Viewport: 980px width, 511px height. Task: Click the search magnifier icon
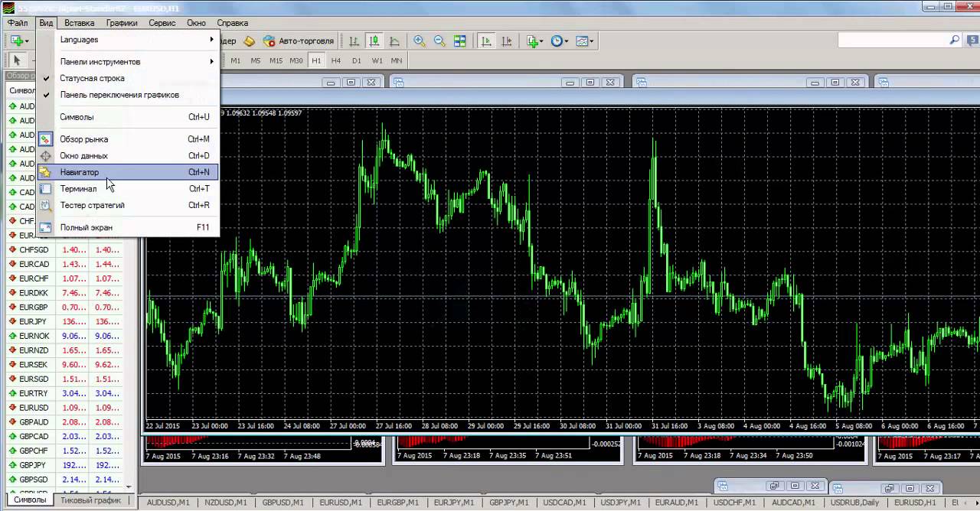955,40
